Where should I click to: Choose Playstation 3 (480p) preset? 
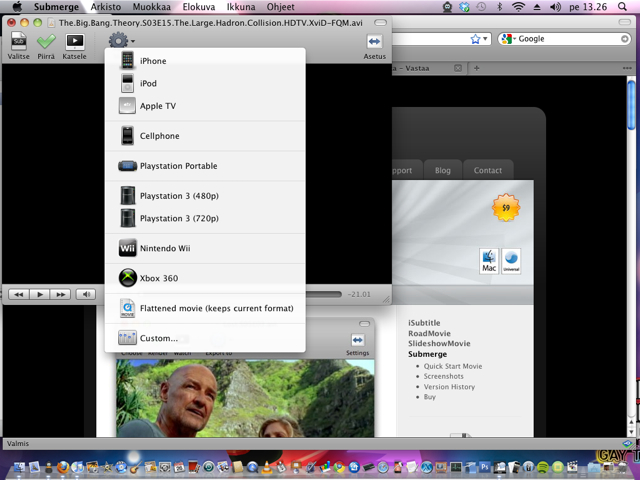(x=205, y=196)
